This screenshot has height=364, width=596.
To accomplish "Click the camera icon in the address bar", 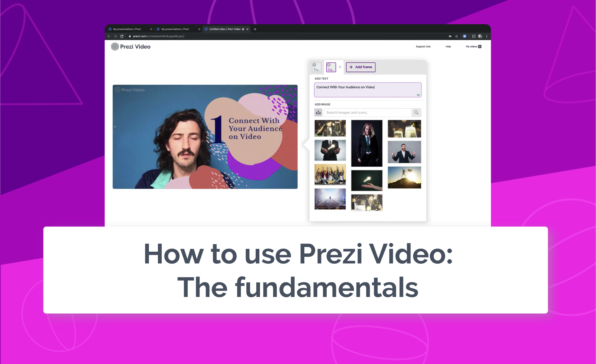I will pyautogui.click(x=450, y=36).
